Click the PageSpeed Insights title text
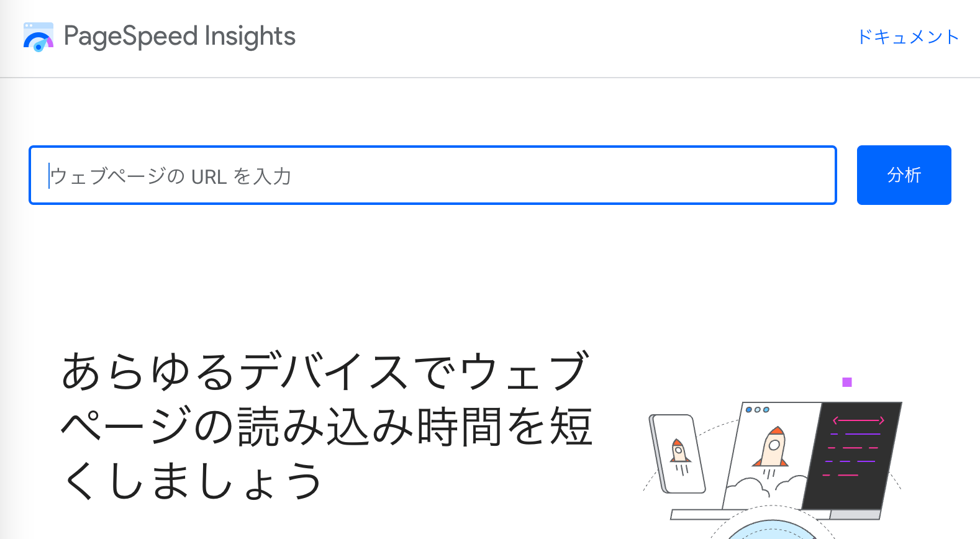 coord(179,36)
